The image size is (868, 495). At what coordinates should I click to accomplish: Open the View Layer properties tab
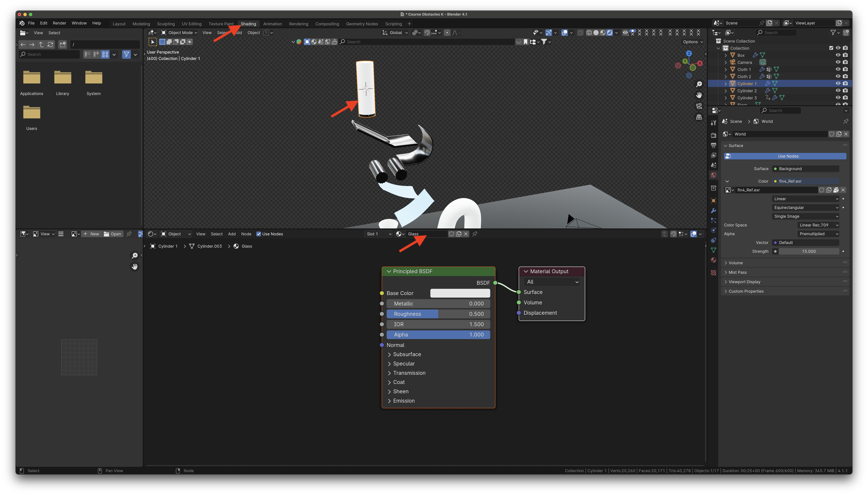[x=713, y=155]
